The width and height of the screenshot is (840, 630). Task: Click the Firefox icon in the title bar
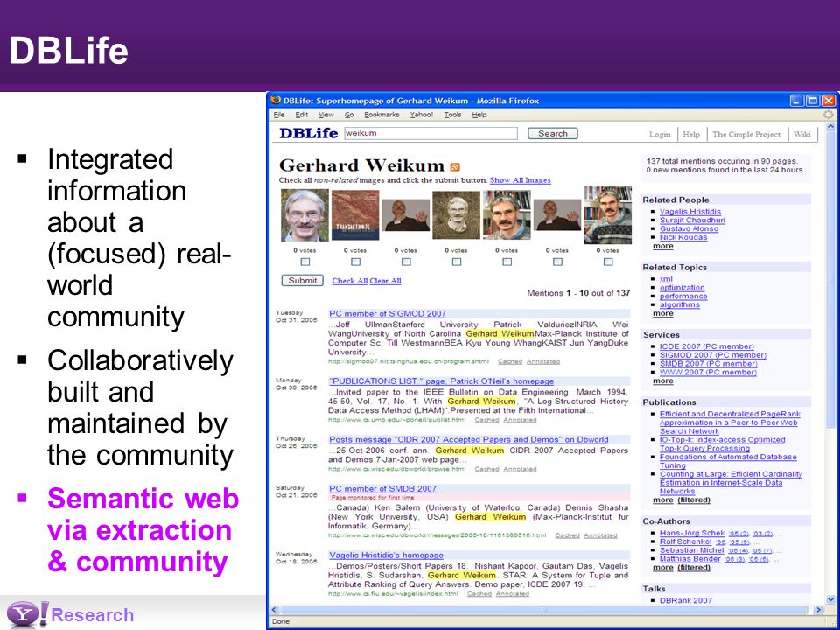276,100
